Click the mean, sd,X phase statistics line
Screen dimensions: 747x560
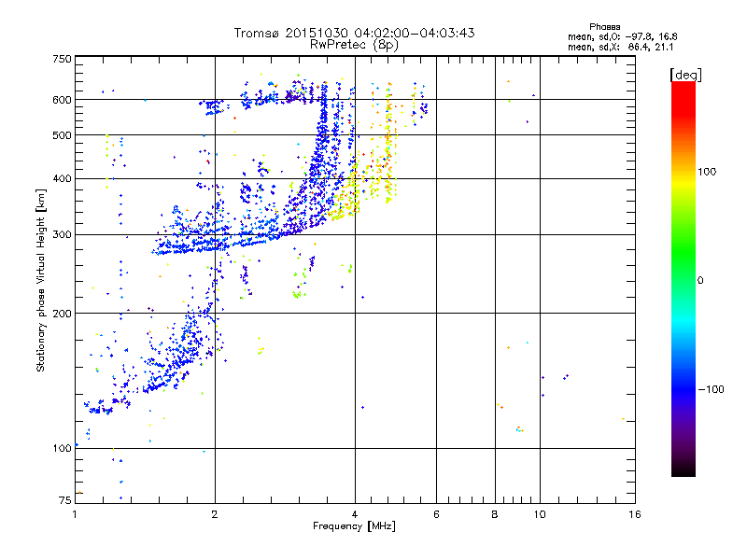point(620,47)
